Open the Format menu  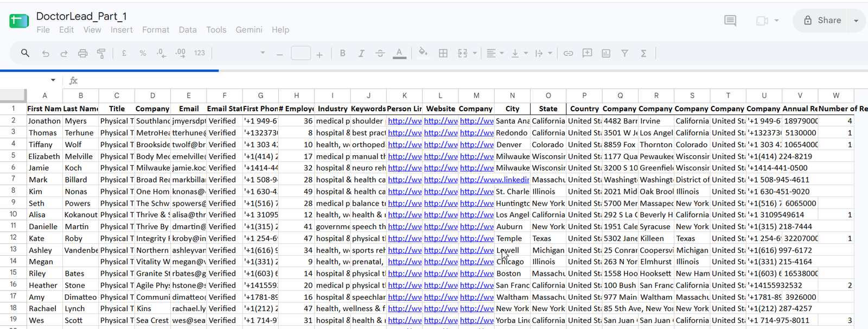click(156, 30)
